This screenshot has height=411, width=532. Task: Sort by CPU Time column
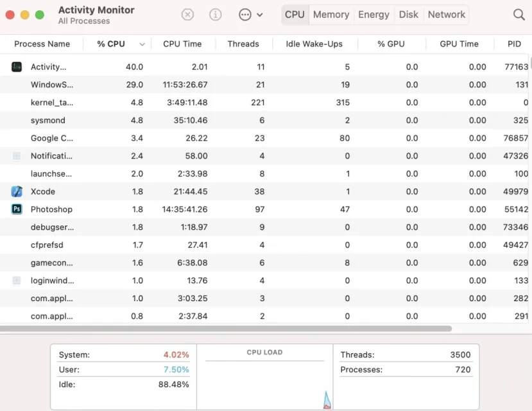182,44
